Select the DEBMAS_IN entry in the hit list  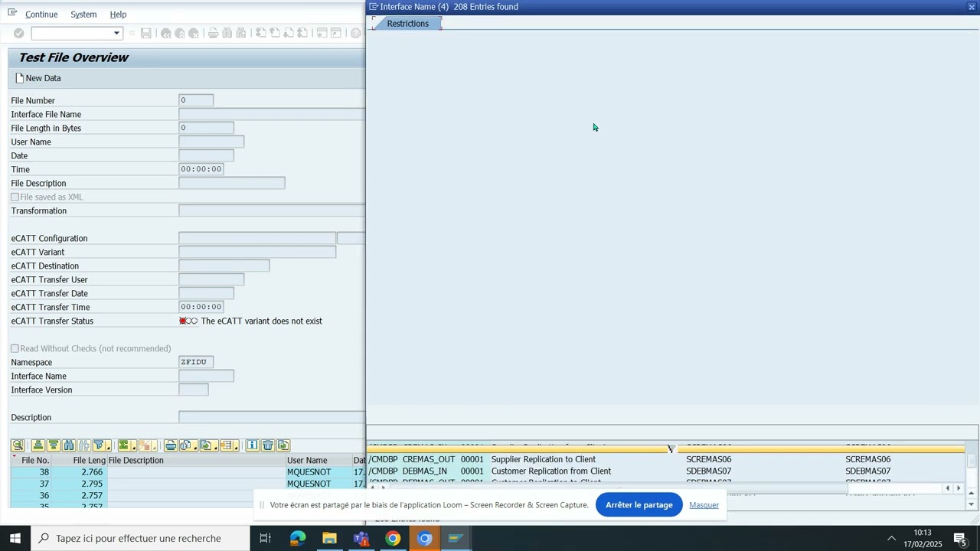click(425, 471)
